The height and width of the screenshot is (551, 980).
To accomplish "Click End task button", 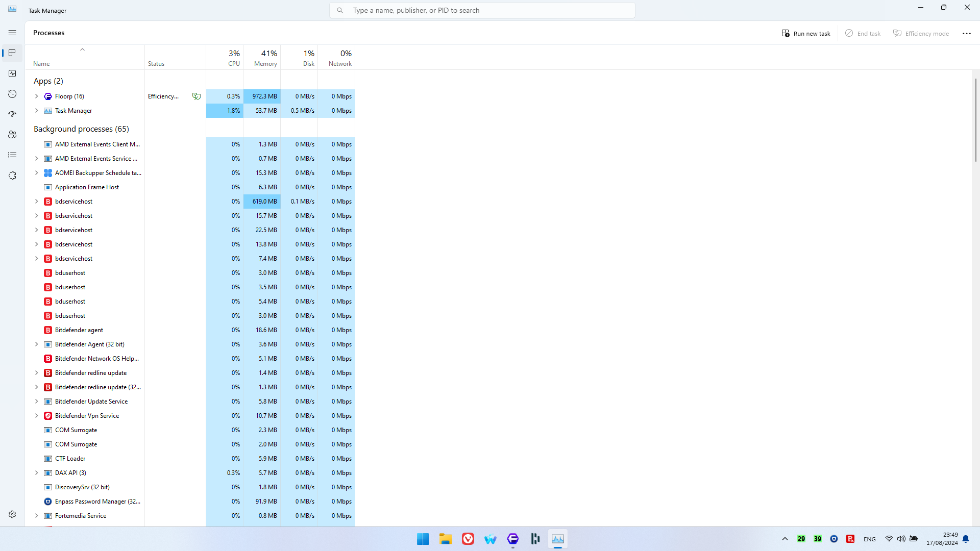I will tap(863, 34).
